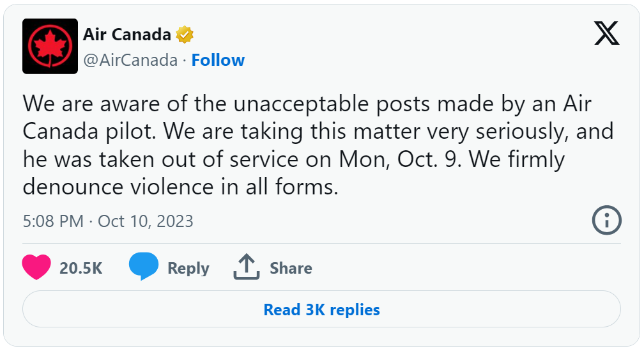Click the Air Canada display name
The height and width of the screenshot is (353, 644).
[x=127, y=35]
